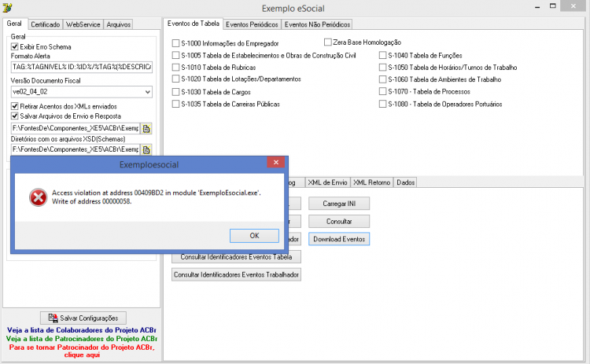
Task: Check S-1040 Tabela de Funções
Action: pyautogui.click(x=382, y=55)
